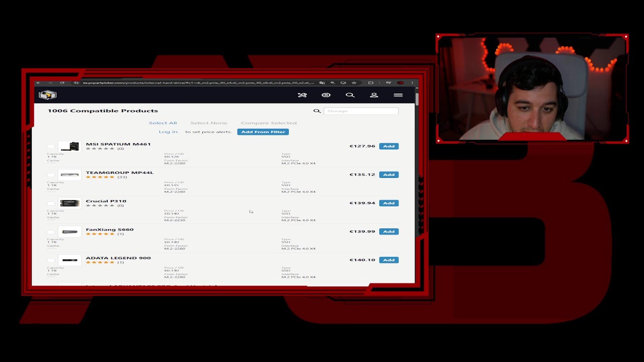Tick the ADATA LEGEND 900 checkbox

[x=51, y=260]
